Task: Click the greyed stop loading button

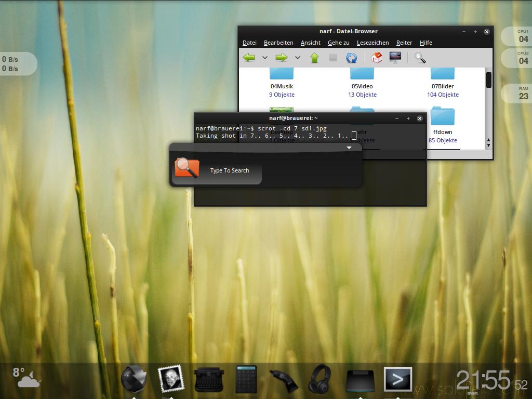Action: [x=333, y=58]
